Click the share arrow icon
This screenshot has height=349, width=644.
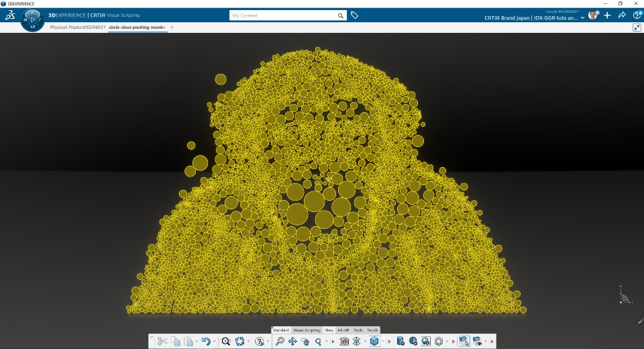pos(622,15)
